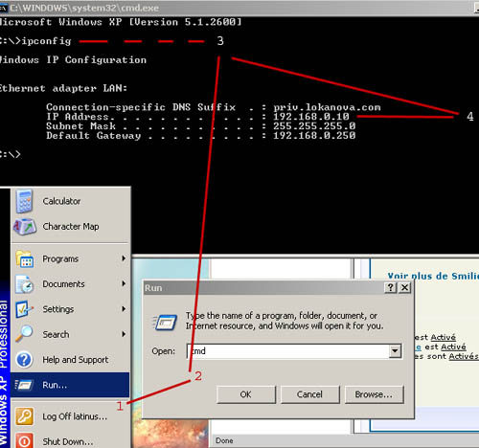Viewport: 479px width, 448px height.
Task: Click the ipconfig command text
Action: point(46,41)
